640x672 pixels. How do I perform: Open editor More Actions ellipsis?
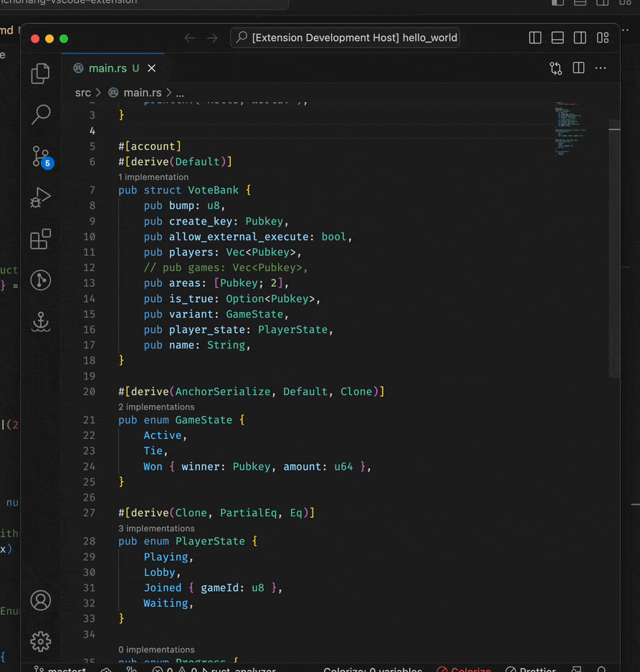click(601, 67)
